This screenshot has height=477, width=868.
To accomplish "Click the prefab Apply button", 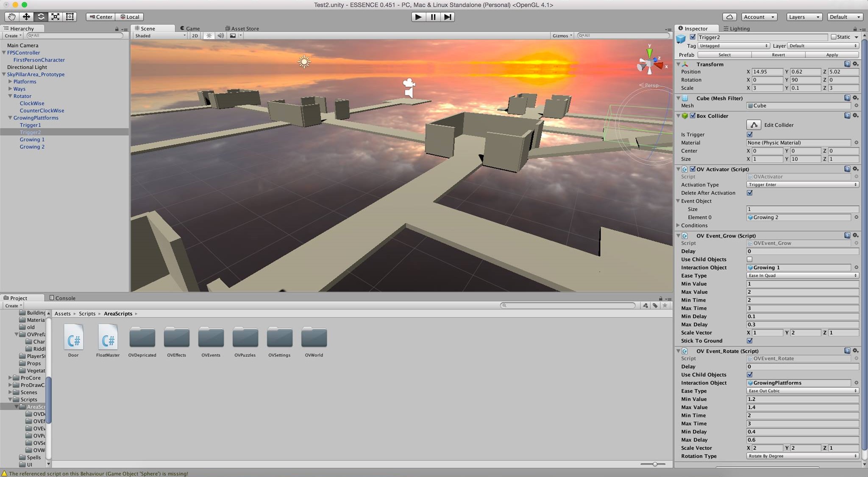I will click(832, 55).
